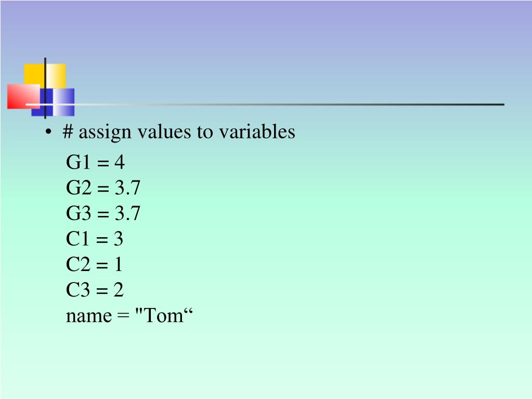
Task: Click the red gradient square graphic
Action: click(23, 97)
